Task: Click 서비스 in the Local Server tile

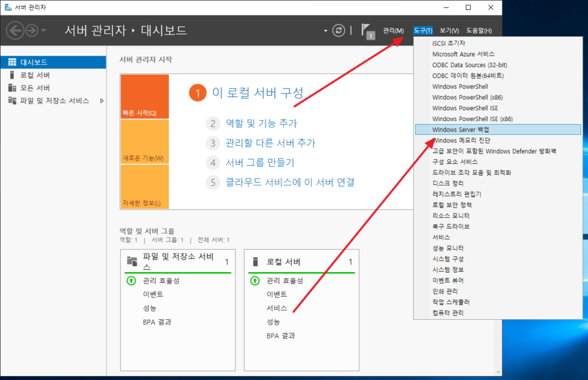Action: click(277, 308)
